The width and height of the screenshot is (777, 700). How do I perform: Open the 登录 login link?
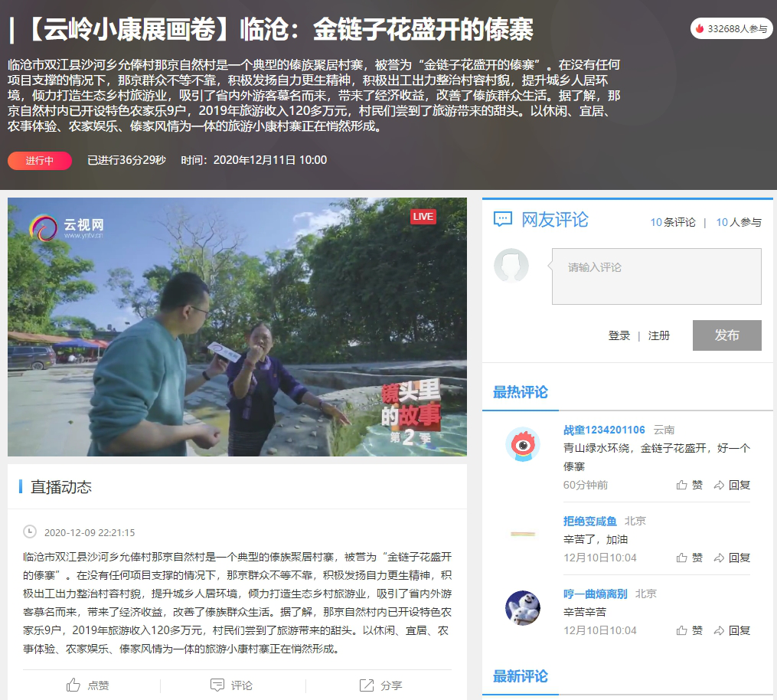pos(619,335)
